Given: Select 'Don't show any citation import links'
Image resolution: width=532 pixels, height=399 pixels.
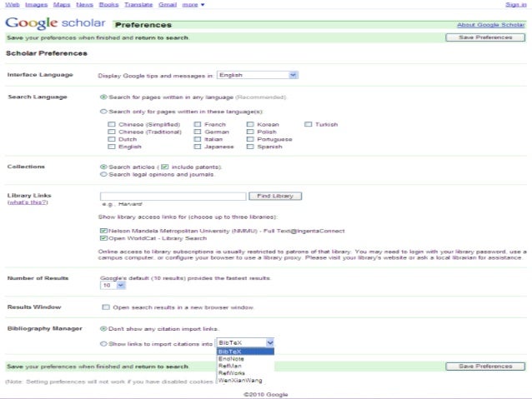Looking at the screenshot, I should click(x=103, y=328).
